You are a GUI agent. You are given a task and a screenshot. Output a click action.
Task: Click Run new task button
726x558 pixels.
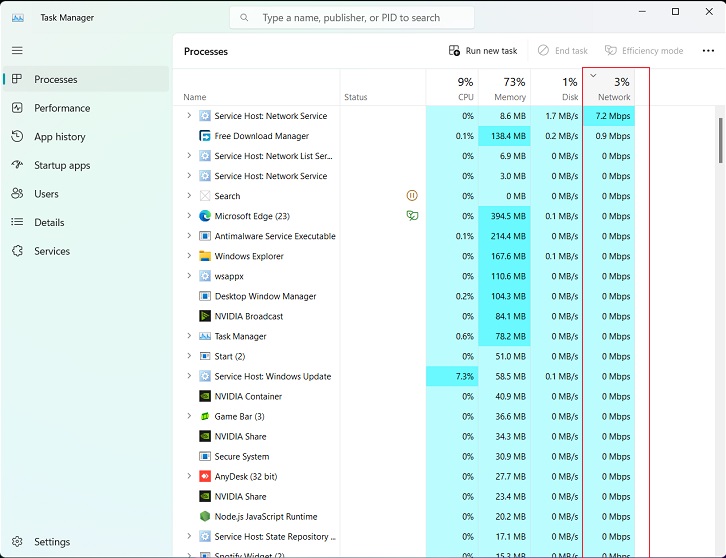click(x=483, y=51)
